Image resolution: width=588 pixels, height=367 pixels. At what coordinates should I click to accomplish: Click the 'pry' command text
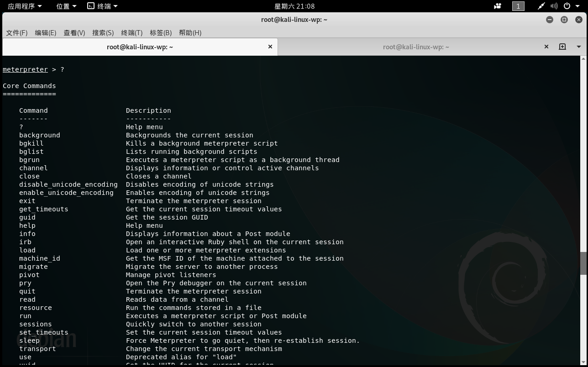point(25,283)
